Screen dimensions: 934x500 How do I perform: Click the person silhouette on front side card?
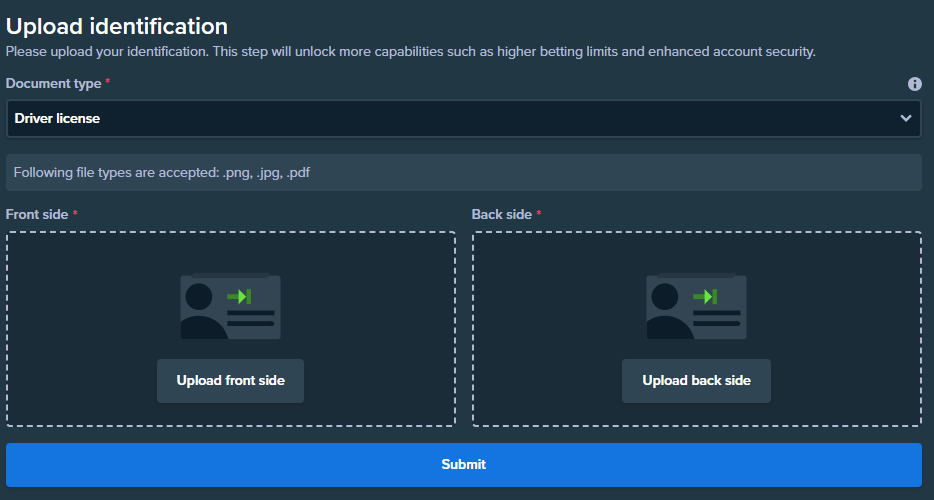coord(200,312)
